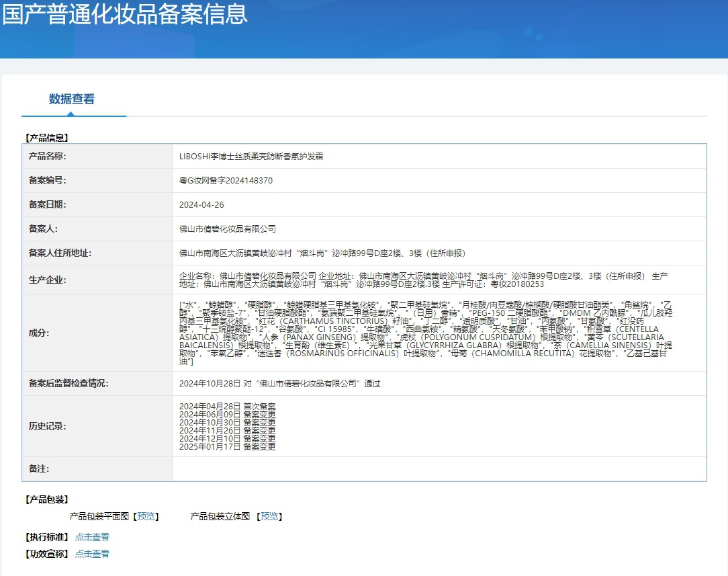Select history entry 2024年06月09日 备案变更
Screen dimensions: 728x576
[x=228, y=414]
